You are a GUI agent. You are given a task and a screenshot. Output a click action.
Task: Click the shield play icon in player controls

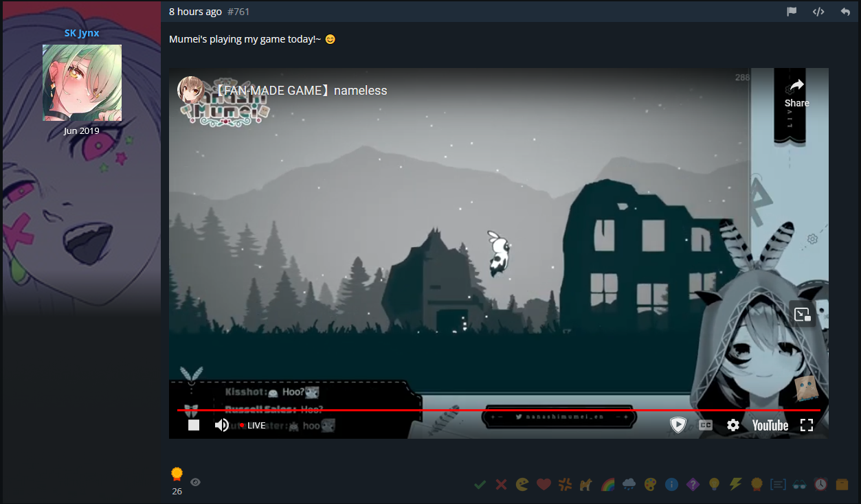tap(678, 425)
